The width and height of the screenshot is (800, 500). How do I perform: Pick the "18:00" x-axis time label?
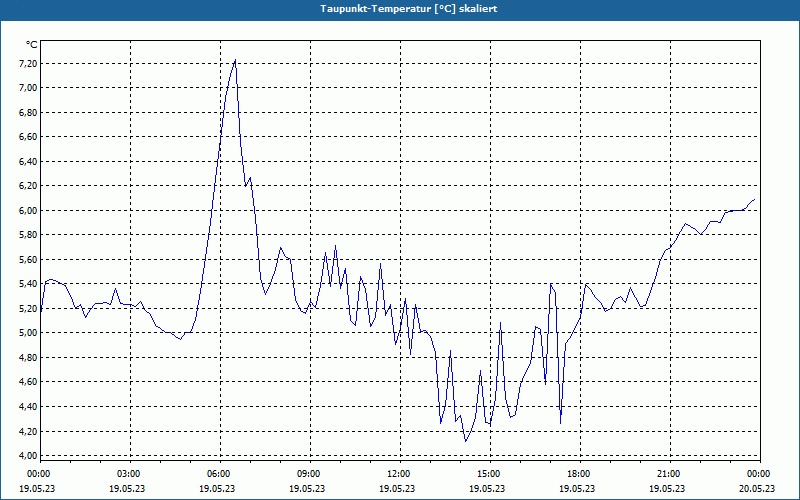coord(578,474)
